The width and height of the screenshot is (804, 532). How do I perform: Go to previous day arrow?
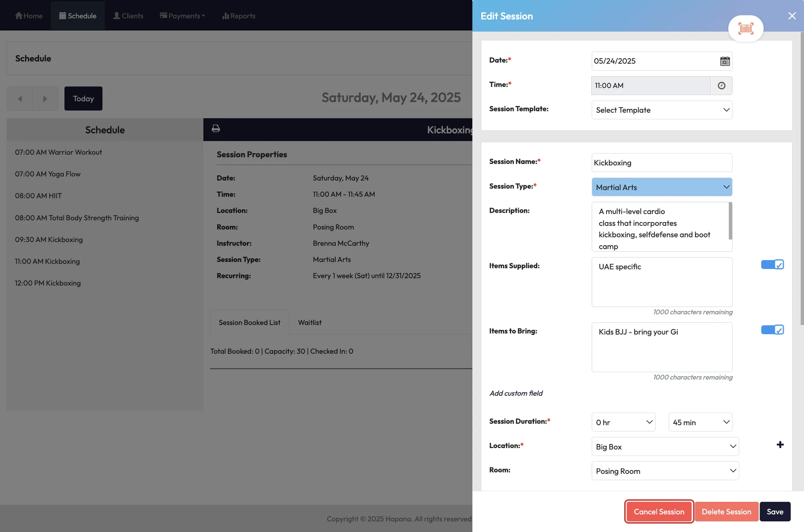tap(20, 99)
